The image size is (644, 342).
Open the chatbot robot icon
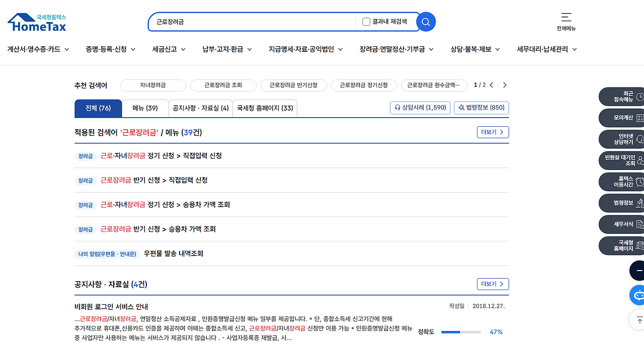tap(637, 295)
